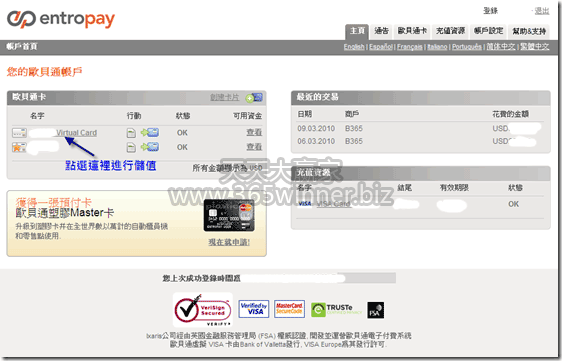This screenshot has width=562, height=361.
Task: Click the VISA logo next to VISA Card
Action: click(305, 204)
